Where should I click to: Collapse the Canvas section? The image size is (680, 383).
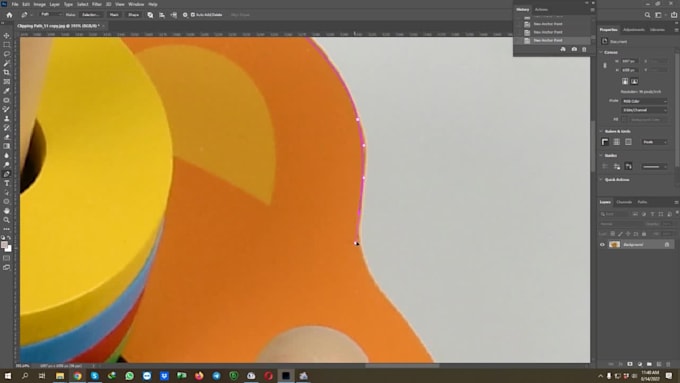click(x=601, y=52)
